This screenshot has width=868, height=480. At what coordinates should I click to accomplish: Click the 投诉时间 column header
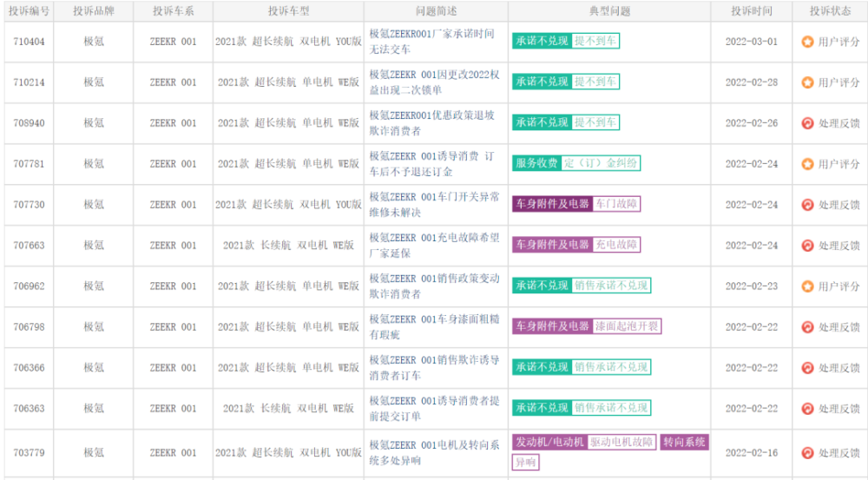tap(752, 11)
